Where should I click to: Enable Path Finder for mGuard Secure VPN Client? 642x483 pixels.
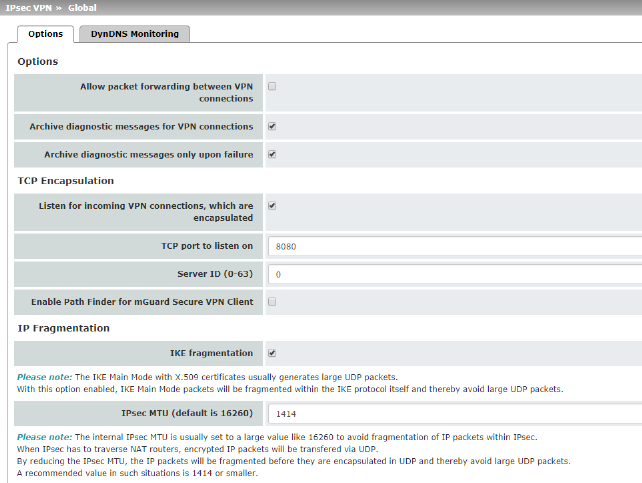tap(272, 302)
